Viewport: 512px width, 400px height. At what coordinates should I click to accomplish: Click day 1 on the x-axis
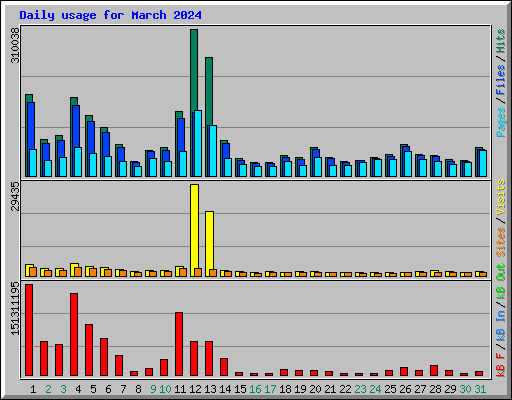click(33, 389)
